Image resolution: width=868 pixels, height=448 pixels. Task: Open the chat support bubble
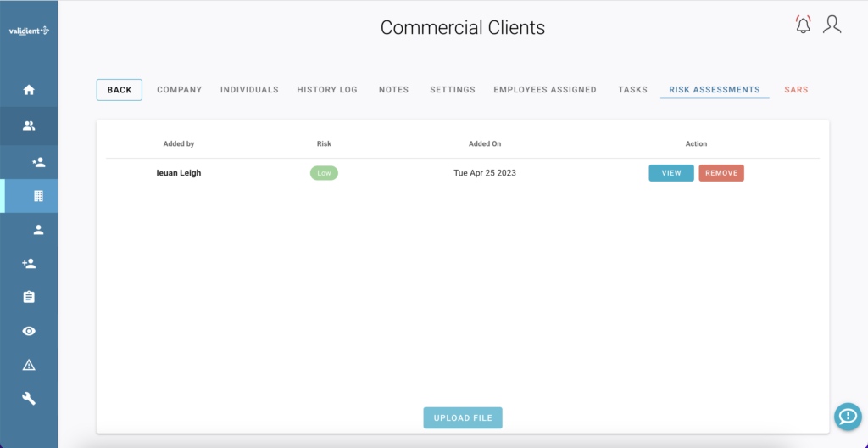(848, 417)
